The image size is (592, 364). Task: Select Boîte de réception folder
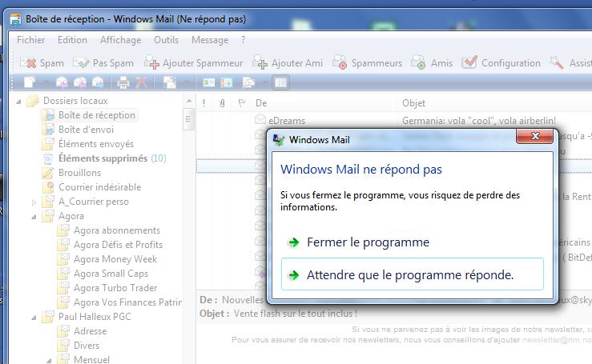pyautogui.click(x=90, y=115)
